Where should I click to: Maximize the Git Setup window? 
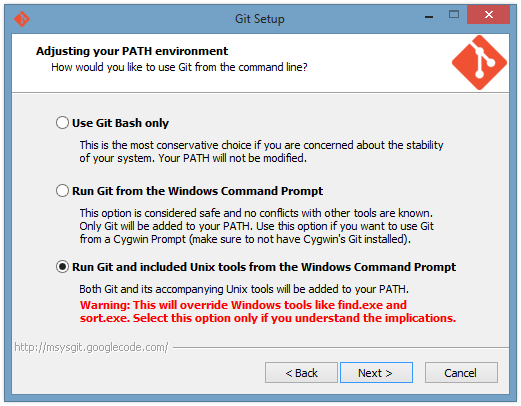pyautogui.click(x=454, y=14)
